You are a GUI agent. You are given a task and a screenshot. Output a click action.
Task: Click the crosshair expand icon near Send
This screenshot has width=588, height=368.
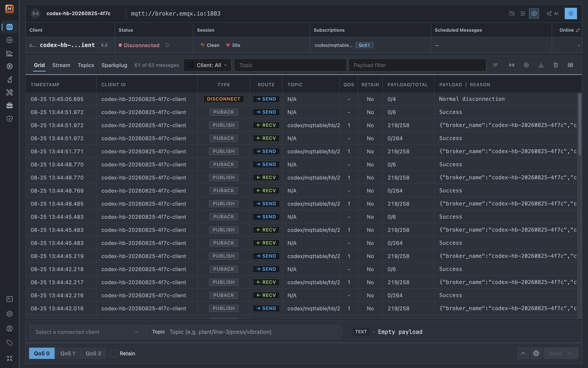point(536,353)
